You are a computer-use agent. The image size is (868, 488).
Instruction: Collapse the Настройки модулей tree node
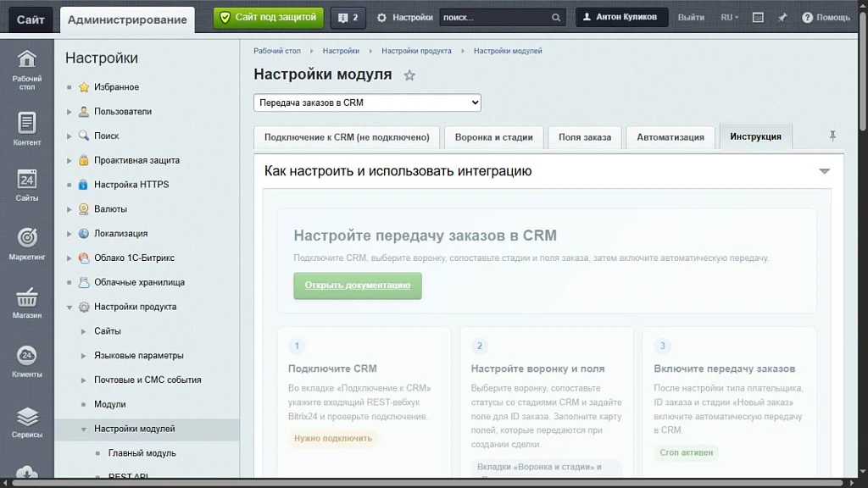[x=84, y=429]
